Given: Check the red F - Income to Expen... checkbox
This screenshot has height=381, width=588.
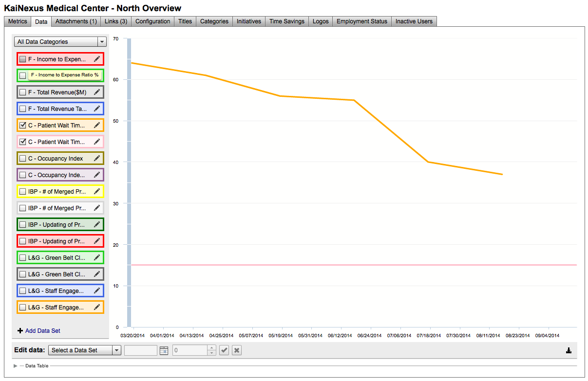Looking at the screenshot, I should [23, 59].
